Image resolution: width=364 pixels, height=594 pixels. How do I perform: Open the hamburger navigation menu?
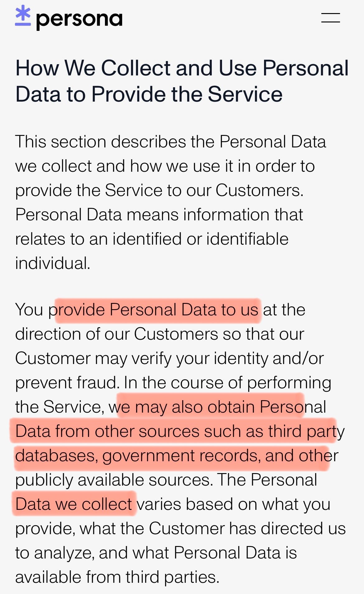coord(330,18)
